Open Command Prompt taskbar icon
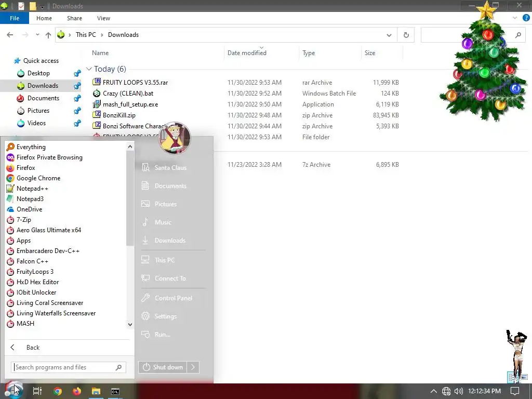532x399 pixels. click(x=115, y=391)
